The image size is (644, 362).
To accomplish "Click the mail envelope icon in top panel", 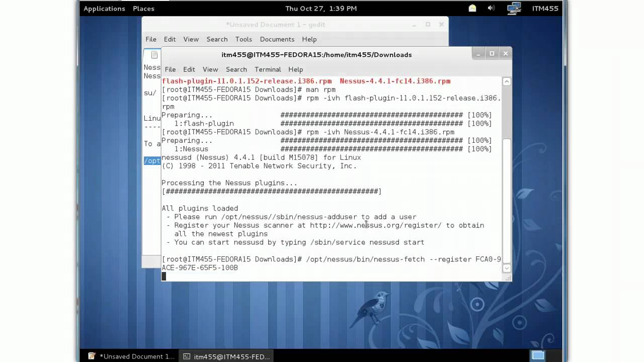I will pyautogui.click(x=472, y=9).
